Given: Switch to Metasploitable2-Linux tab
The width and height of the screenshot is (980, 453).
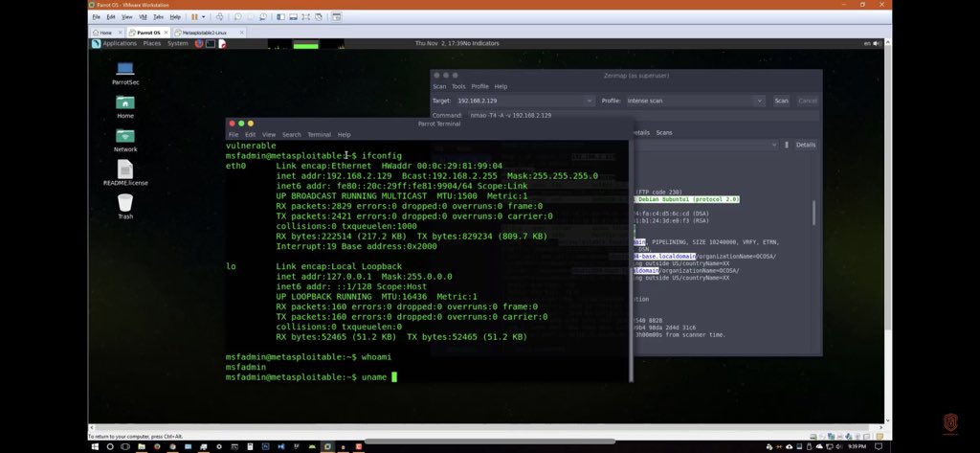Looking at the screenshot, I should coord(205,33).
